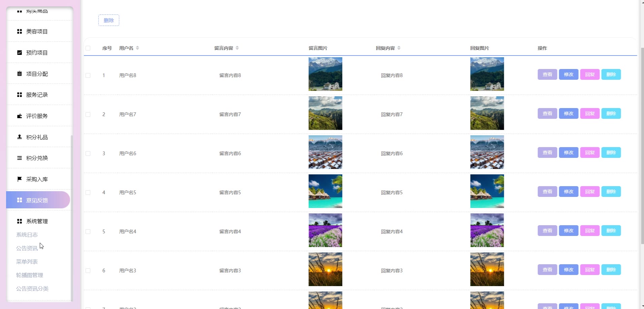This screenshot has height=309, width=644.
Task: Click 回复 for 用户名8 row
Action: [590, 74]
